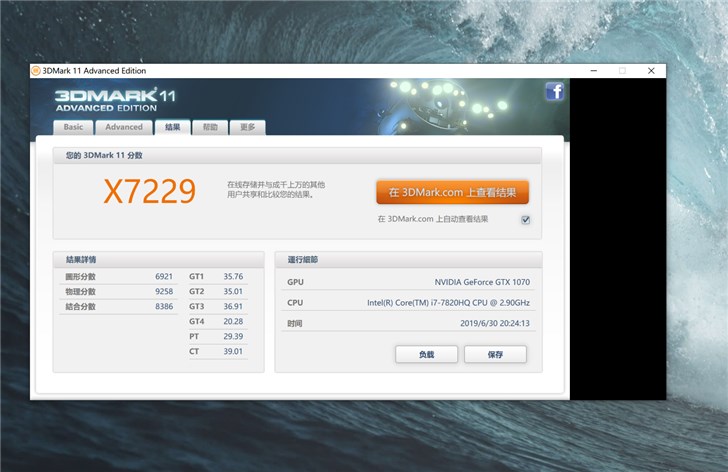The image size is (728, 472).
Task: Click the CT value 39.01
Action: (233, 351)
